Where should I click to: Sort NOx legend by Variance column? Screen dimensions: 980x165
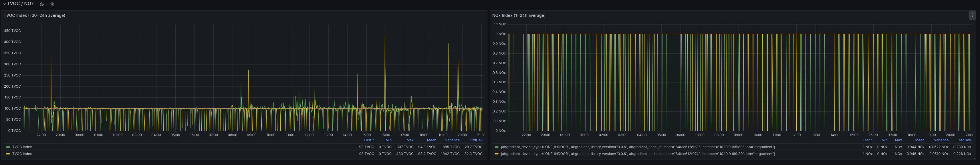pyautogui.click(x=941, y=140)
